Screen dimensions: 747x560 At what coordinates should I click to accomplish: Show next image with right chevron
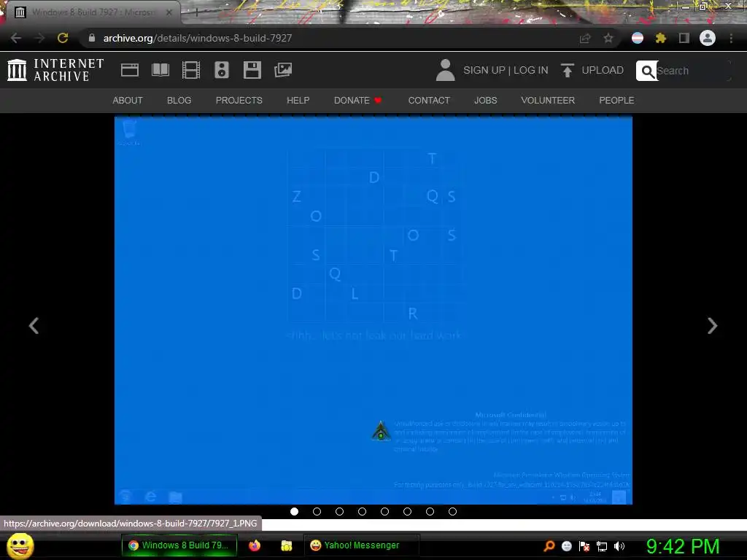[712, 326]
